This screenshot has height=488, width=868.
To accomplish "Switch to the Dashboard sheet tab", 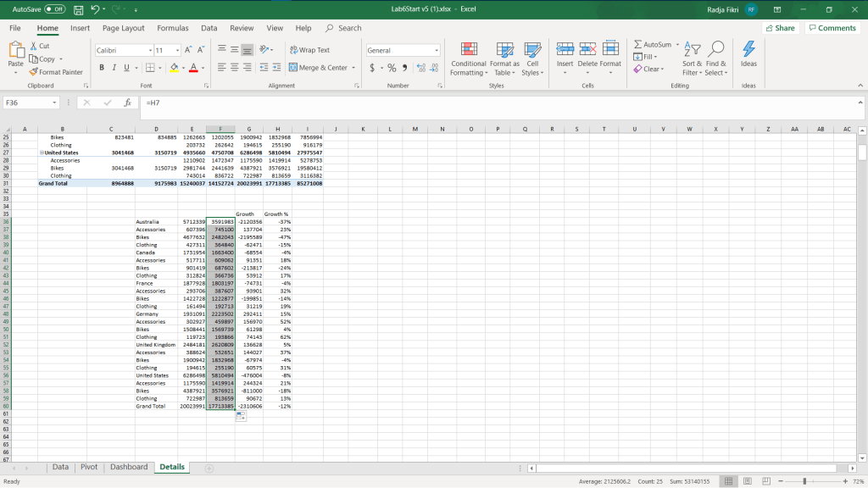I will (128, 467).
